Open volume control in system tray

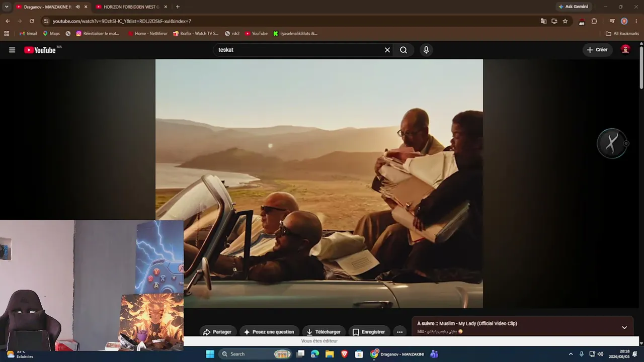click(600, 354)
